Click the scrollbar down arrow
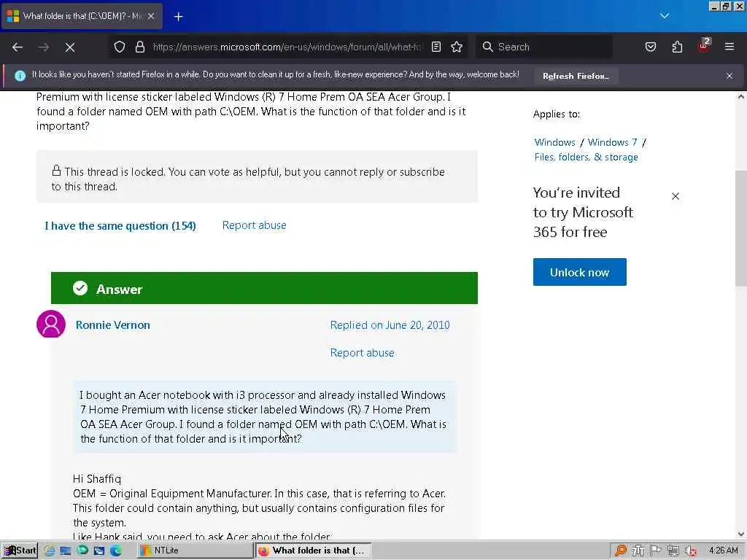Viewport: 747px width, 560px height. click(741, 534)
